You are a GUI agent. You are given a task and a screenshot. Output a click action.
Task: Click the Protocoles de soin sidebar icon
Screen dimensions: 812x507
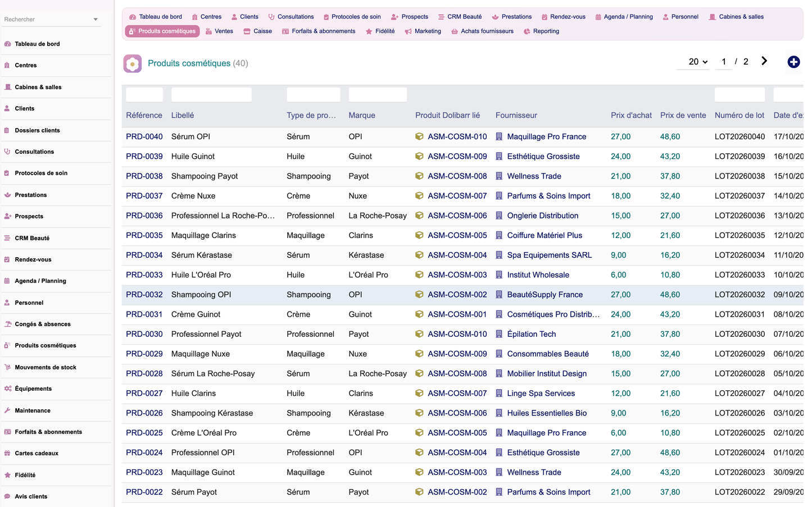(7, 173)
